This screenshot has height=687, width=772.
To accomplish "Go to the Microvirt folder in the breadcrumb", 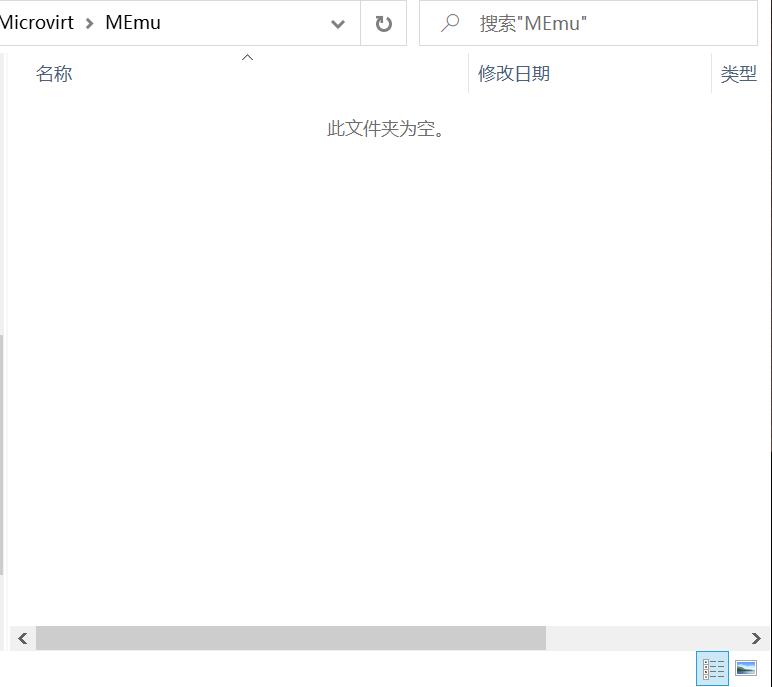I will click(x=36, y=22).
